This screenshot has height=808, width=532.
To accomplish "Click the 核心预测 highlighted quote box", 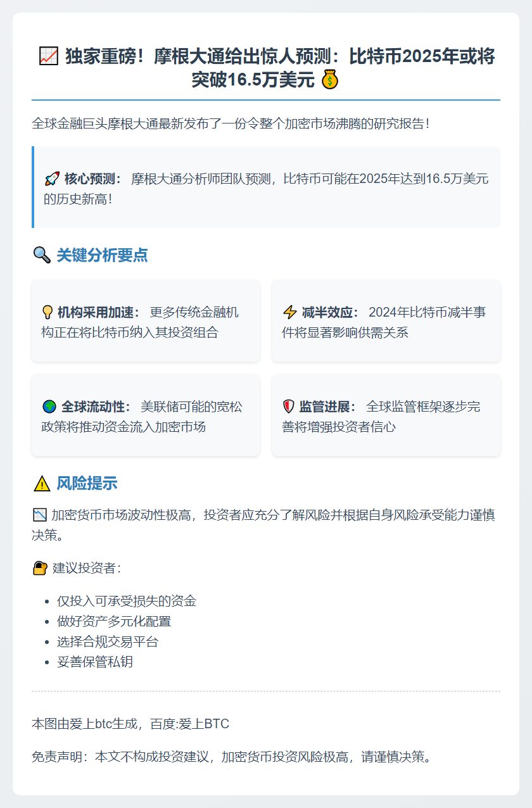I will [266, 188].
